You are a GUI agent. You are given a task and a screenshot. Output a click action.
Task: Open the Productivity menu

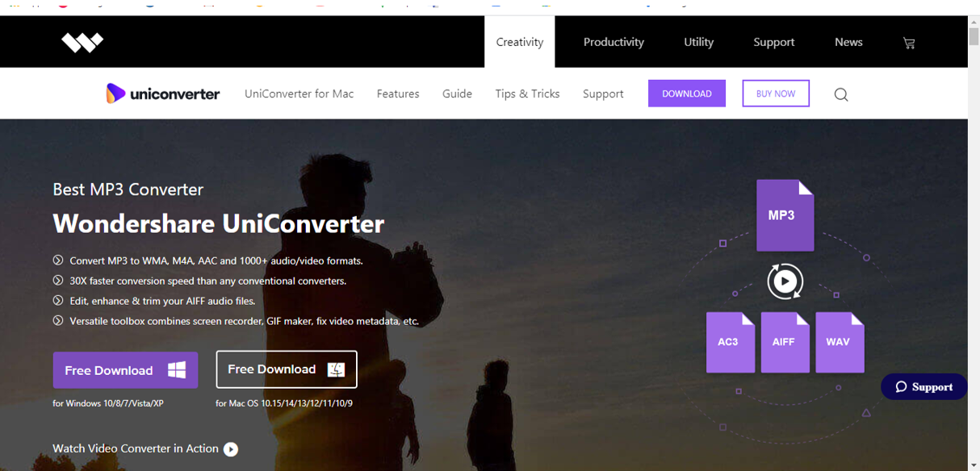(614, 42)
